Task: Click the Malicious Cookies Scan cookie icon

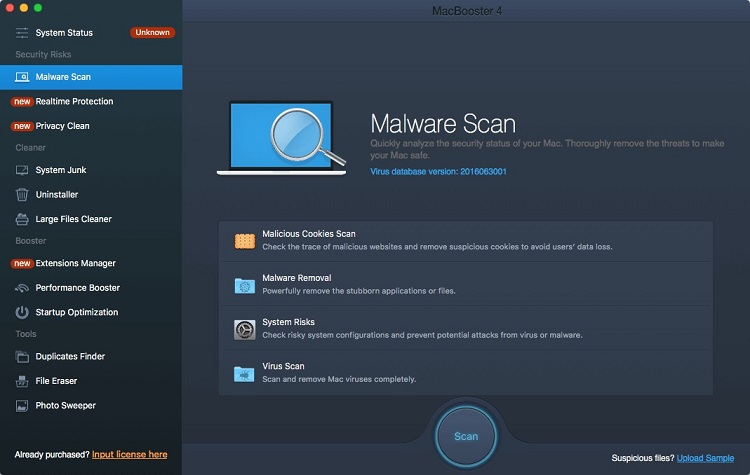Action: [x=244, y=241]
